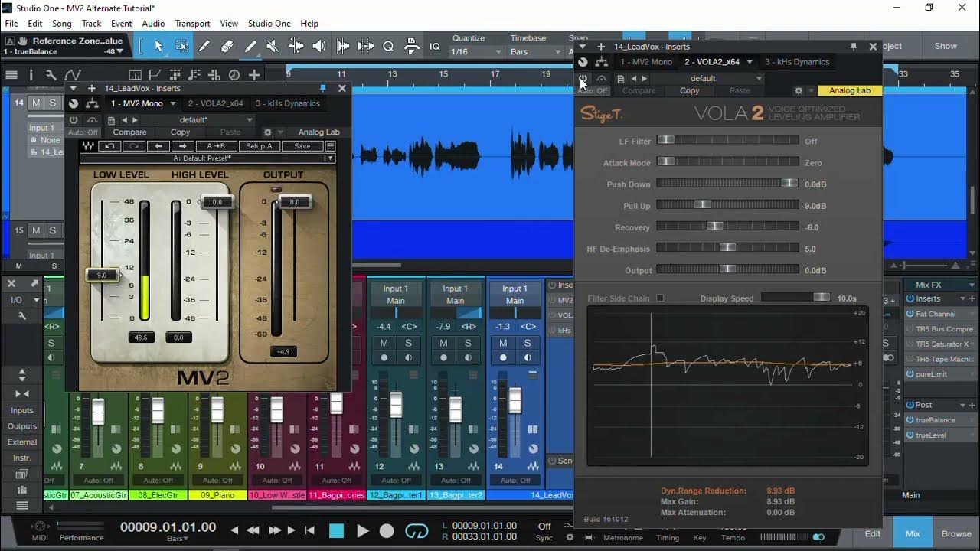Select the Eraser tool
Image resolution: width=980 pixels, height=551 pixels.
click(x=227, y=46)
